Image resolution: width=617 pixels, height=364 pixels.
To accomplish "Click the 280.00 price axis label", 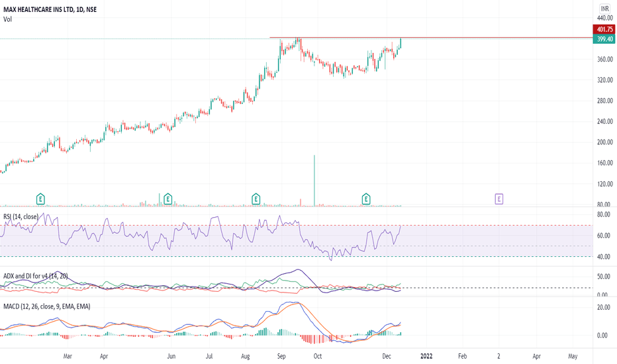I will pos(605,101).
